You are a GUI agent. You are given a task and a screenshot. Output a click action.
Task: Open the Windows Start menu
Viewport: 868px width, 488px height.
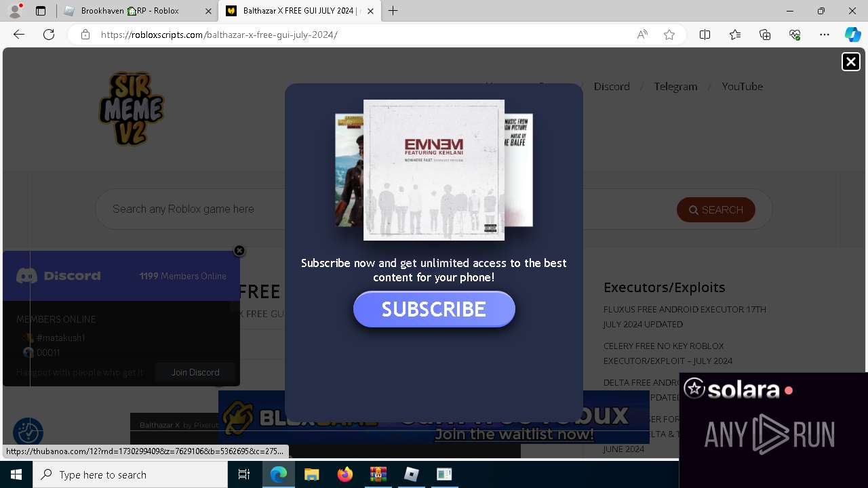point(16,474)
